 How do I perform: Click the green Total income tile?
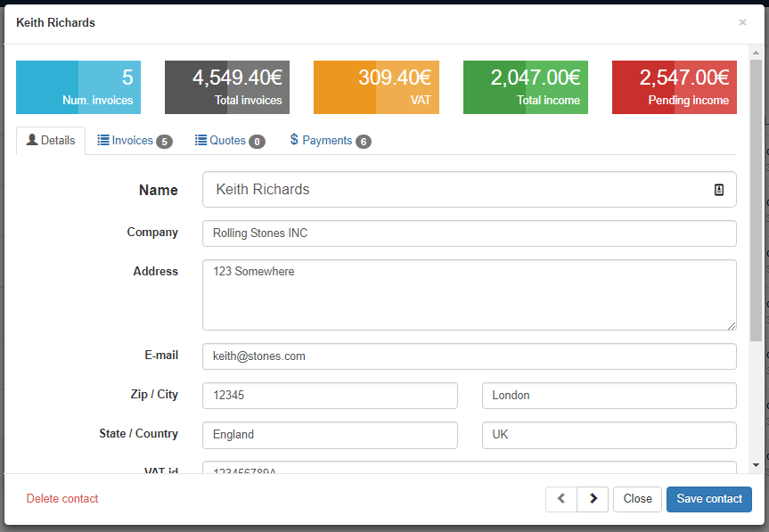click(x=526, y=87)
